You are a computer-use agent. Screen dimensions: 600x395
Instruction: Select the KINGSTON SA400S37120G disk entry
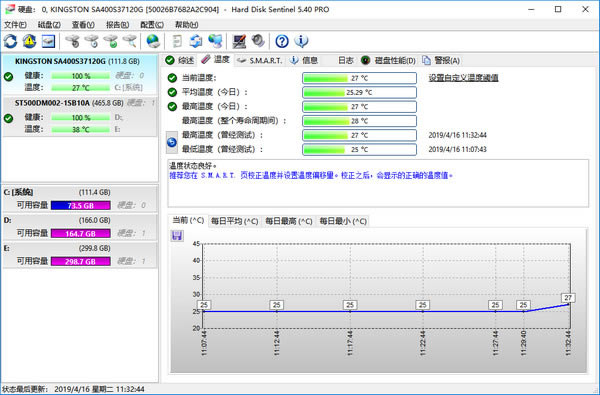coord(79,74)
